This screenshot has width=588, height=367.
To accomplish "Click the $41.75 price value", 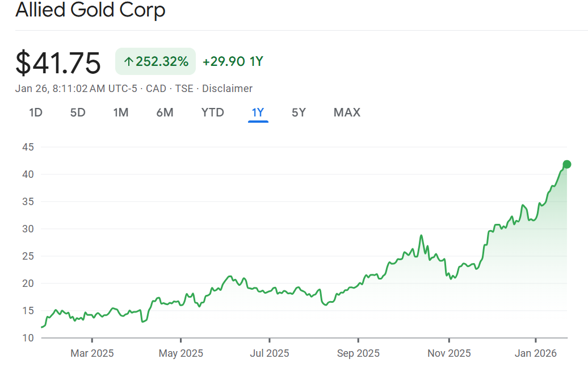I will (58, 62).
